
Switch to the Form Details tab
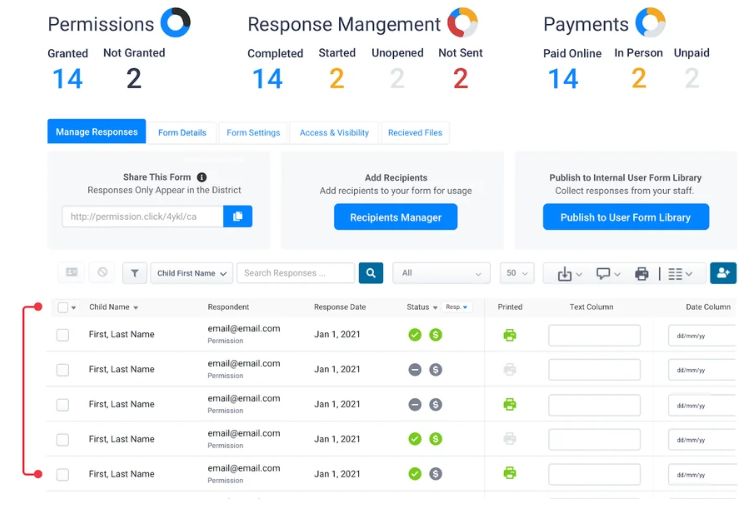[x=182, y=132]
